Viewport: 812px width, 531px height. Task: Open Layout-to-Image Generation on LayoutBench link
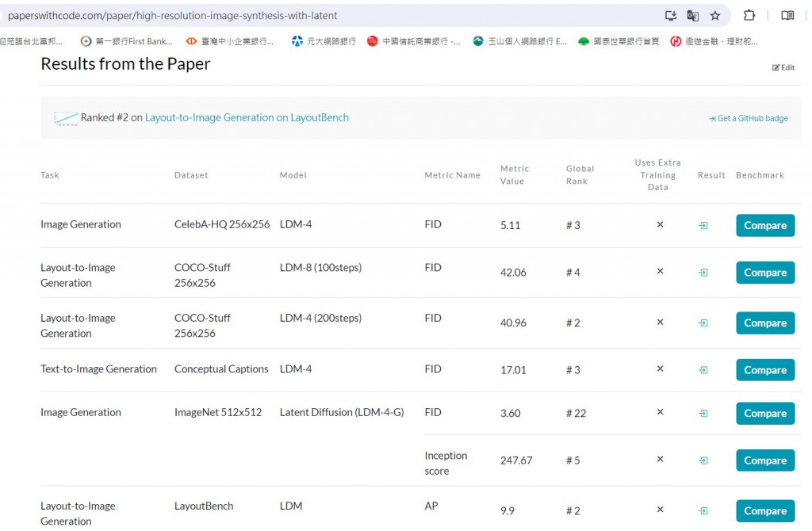click(247, 117)
